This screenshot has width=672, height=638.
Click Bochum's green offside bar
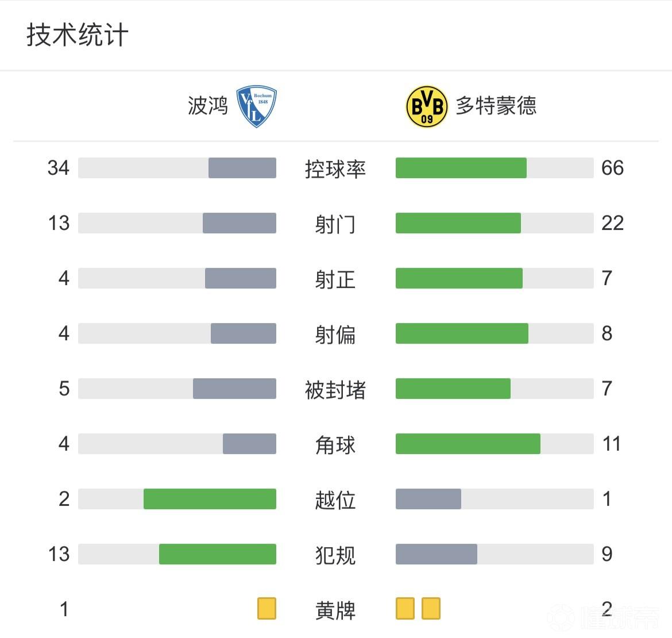(x=210, y=499)
